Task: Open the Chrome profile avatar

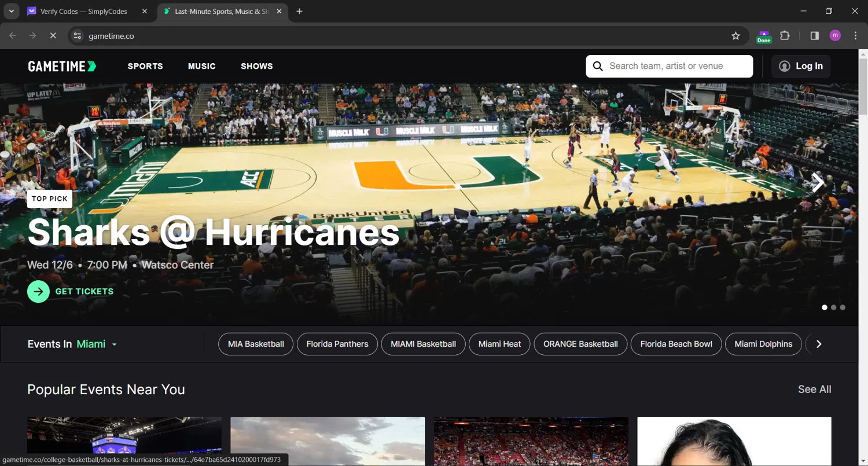Action: click(x=835, y=36)
